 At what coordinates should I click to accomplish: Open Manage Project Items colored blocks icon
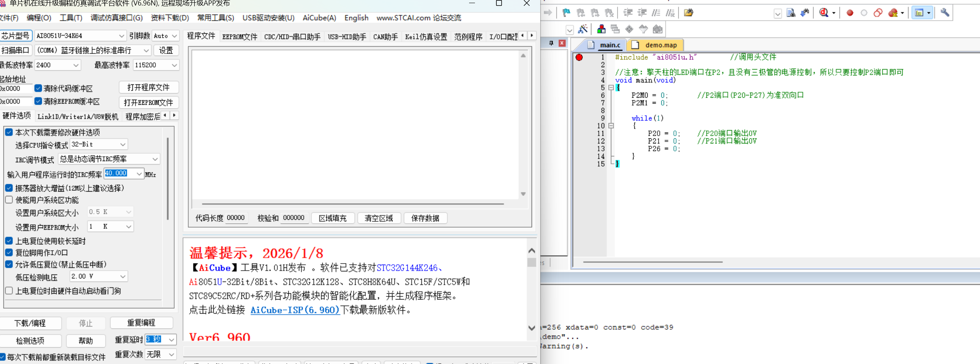coord(601,29)
